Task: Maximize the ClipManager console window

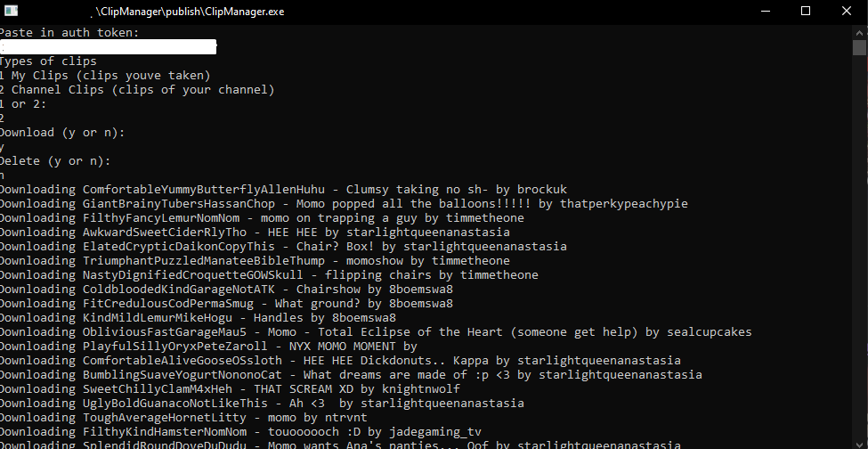Action: point(806,11)
